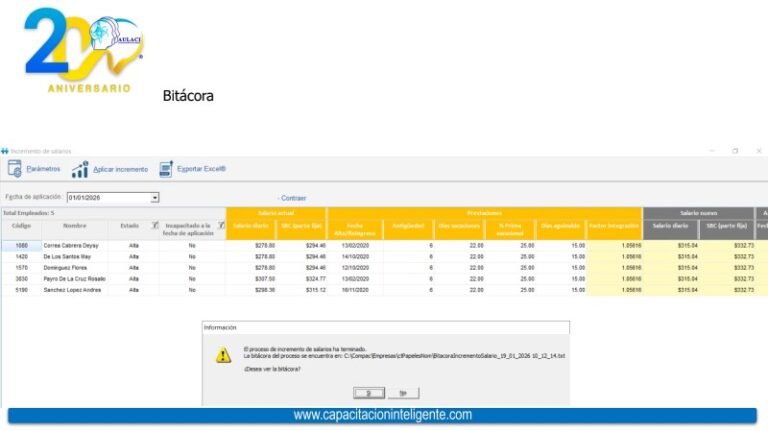This screenshot has width=768, height=431.
Task: Click the www.capacitacioninteligente.com banner link
Action: coord(383,415)
